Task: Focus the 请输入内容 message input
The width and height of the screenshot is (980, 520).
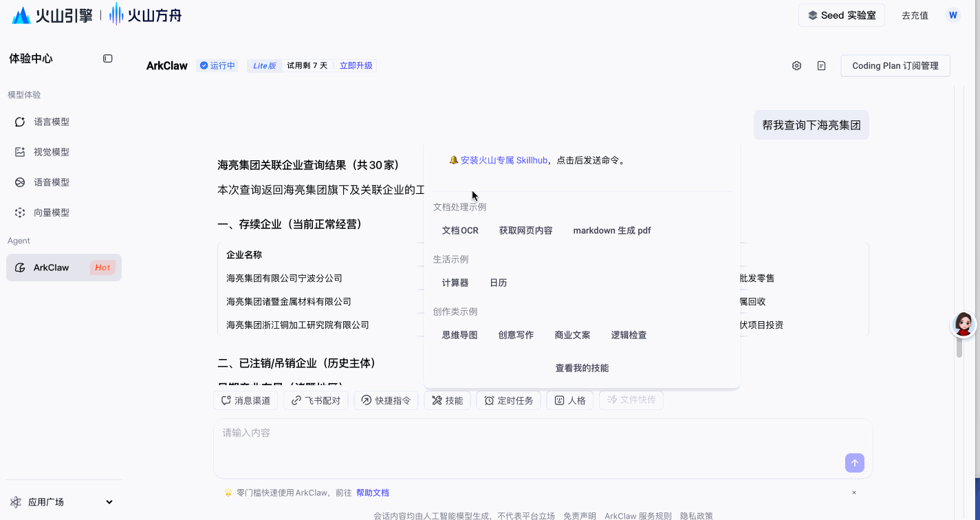Action: 543,448
